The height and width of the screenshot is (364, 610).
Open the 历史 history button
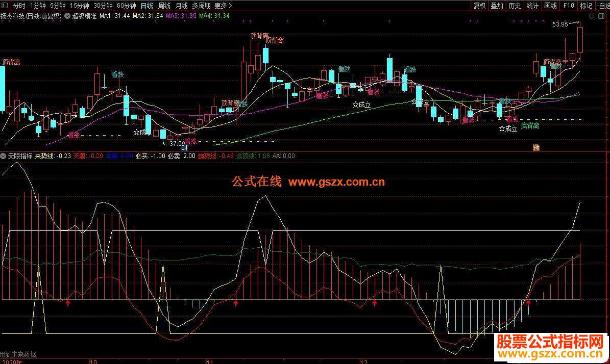pyautogui.click(x=515, y=6)
